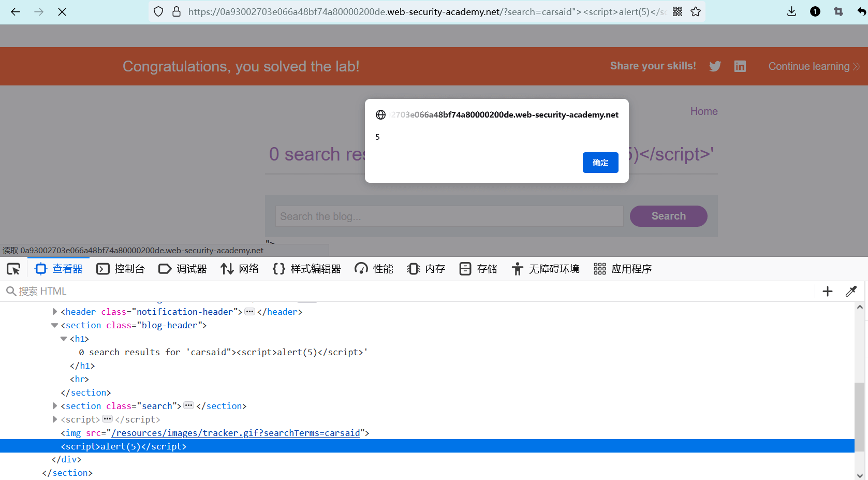Pick a page color with the eyedropper
Screen dimensions: 868x480
tap(851, 292)
